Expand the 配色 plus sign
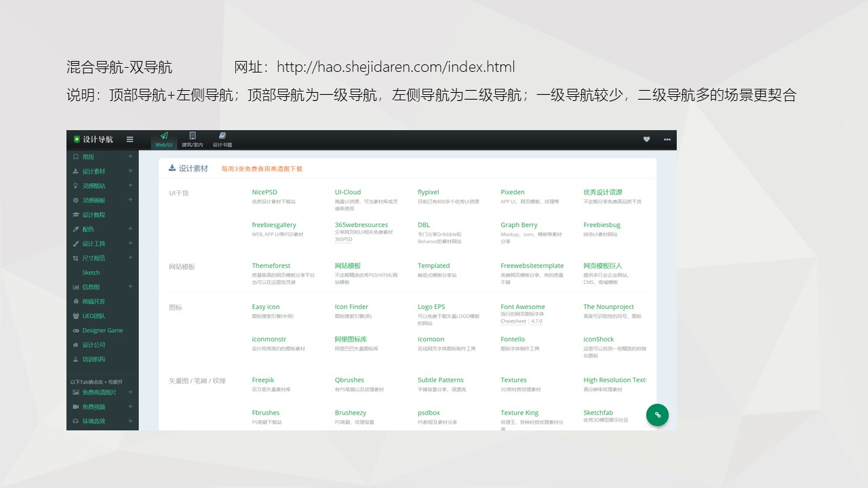Image resolution: width=868 pixels, height=488 pixels. 131,229
